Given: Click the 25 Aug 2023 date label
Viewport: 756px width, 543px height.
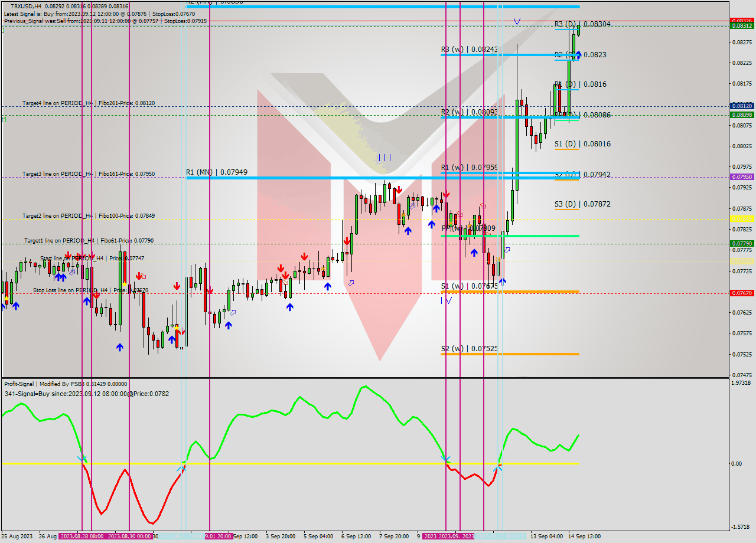Looking at the screenshot, I should point(17,536).
